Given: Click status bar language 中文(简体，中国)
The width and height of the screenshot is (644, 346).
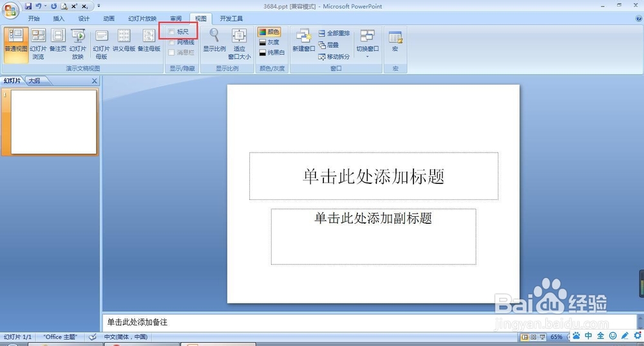Looking at the screenshot, I should [x=126, y=337].
